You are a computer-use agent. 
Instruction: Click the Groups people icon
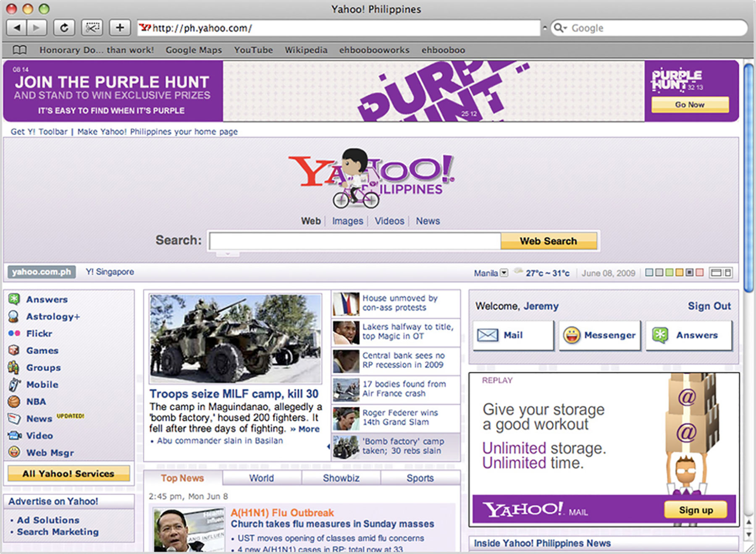[x=13, y=367]
